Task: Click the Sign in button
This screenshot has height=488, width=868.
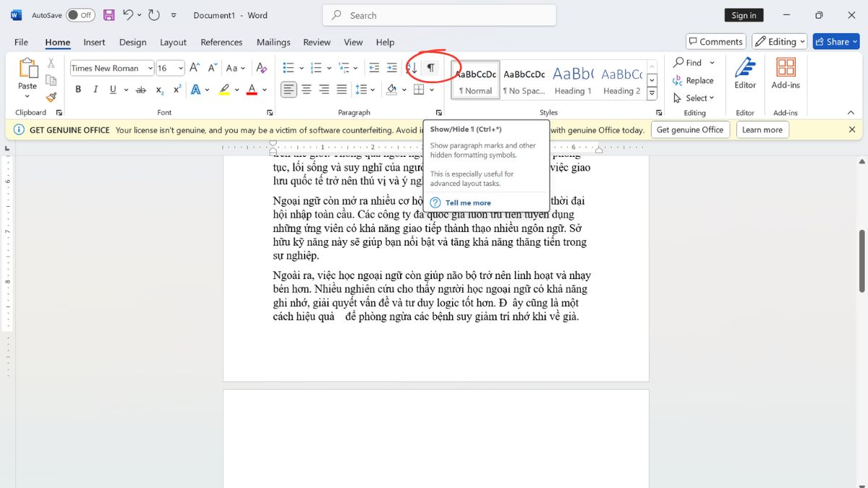Action: tap(744, 15)
